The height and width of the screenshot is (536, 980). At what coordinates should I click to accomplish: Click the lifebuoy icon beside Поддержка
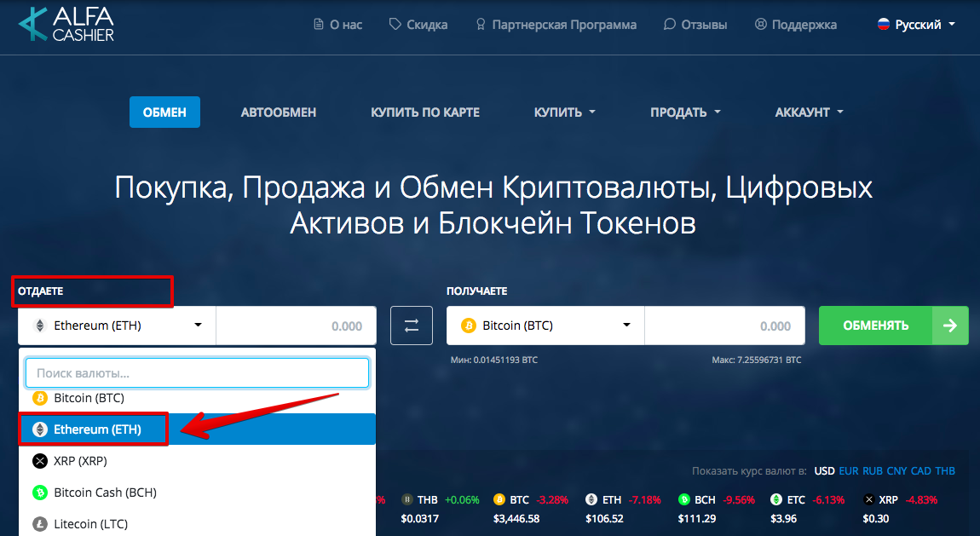pos(761,25)
